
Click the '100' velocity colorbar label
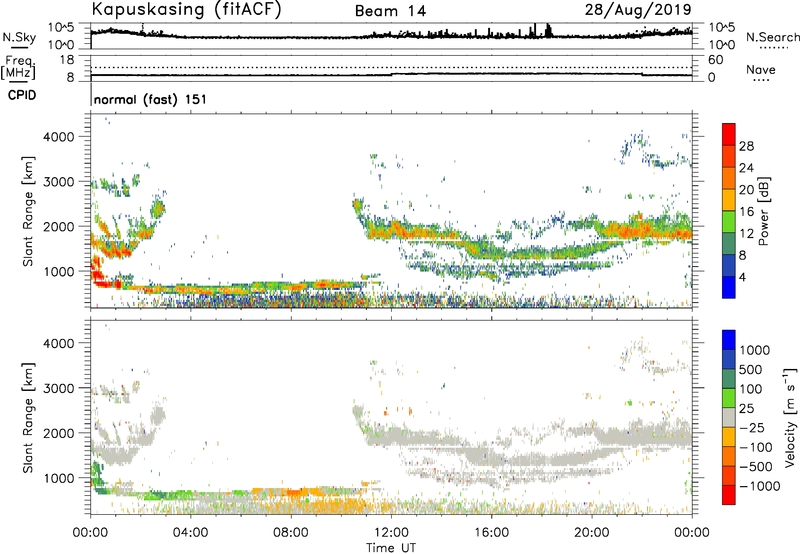pyautogui.click(x=749, y=389)
